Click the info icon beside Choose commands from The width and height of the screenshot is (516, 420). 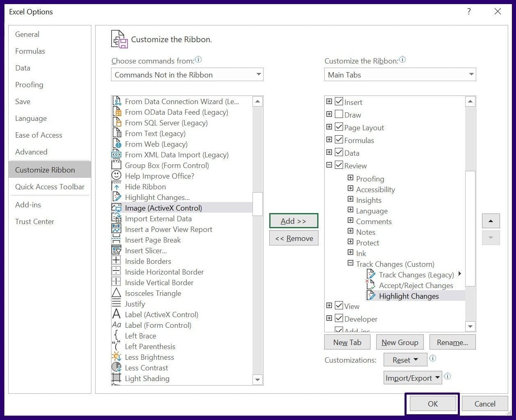click(x=198, y=60)
